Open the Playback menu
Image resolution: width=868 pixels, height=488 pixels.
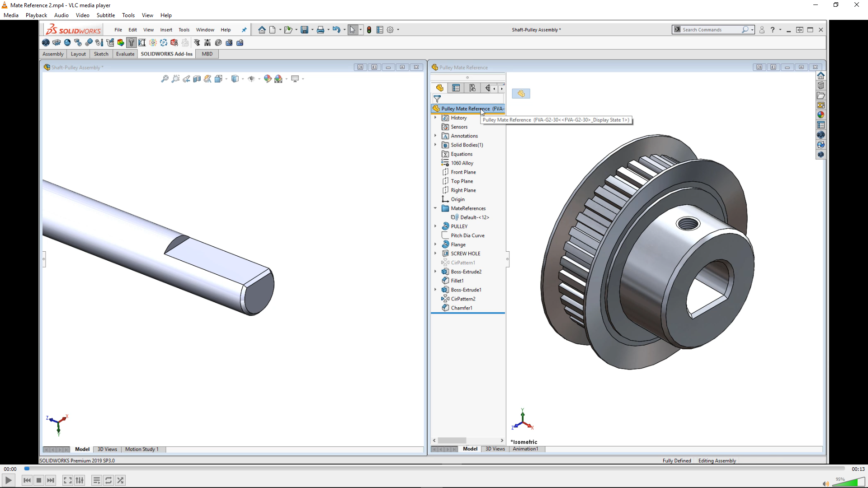coord(36,15)
